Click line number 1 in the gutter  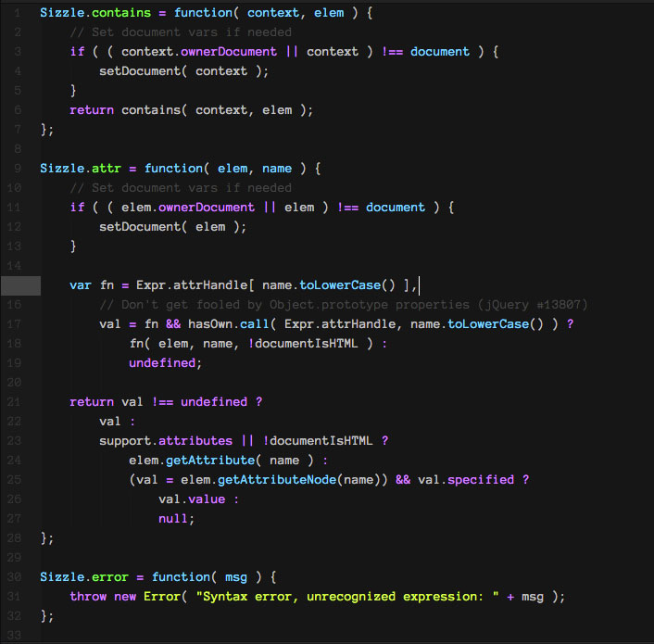coord(17,13)
